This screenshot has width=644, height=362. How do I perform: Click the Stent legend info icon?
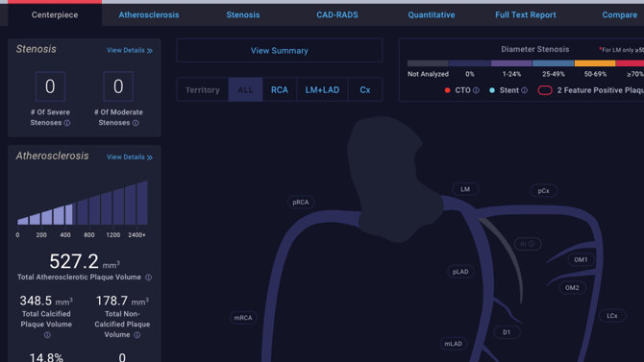tap(525, 90)
